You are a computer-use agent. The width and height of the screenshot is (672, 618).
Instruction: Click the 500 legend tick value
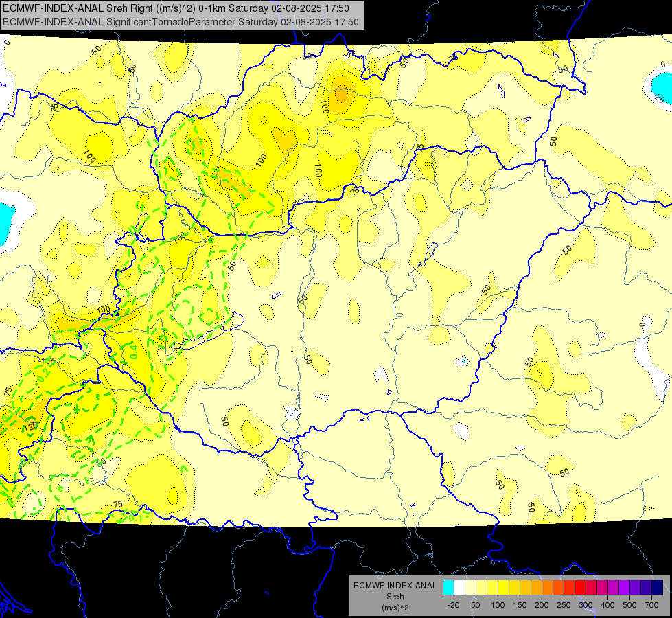[x=629, y=605]
